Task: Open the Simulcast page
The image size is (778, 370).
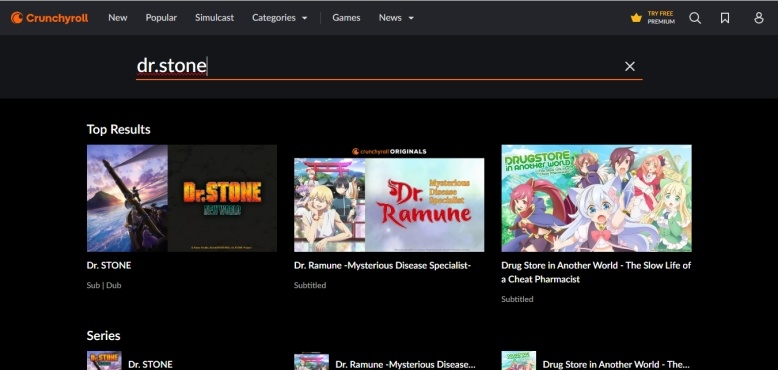Action: tap(214, 17)
